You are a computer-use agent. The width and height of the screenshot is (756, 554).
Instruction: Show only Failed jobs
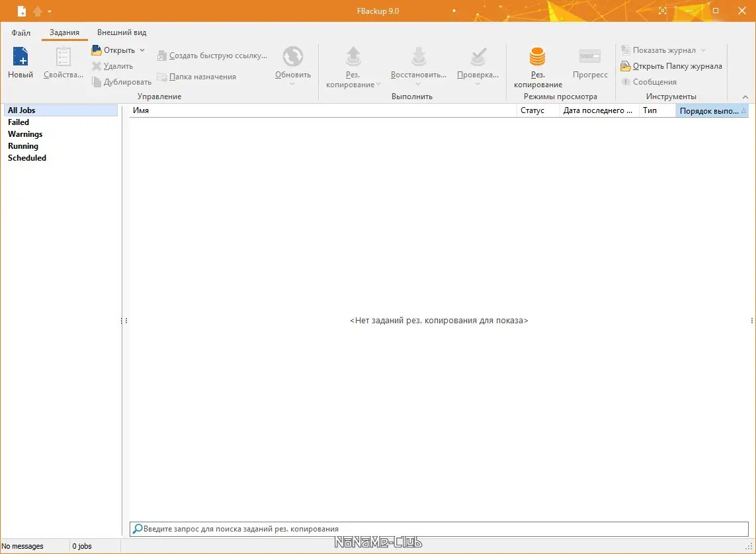point(19,122)
